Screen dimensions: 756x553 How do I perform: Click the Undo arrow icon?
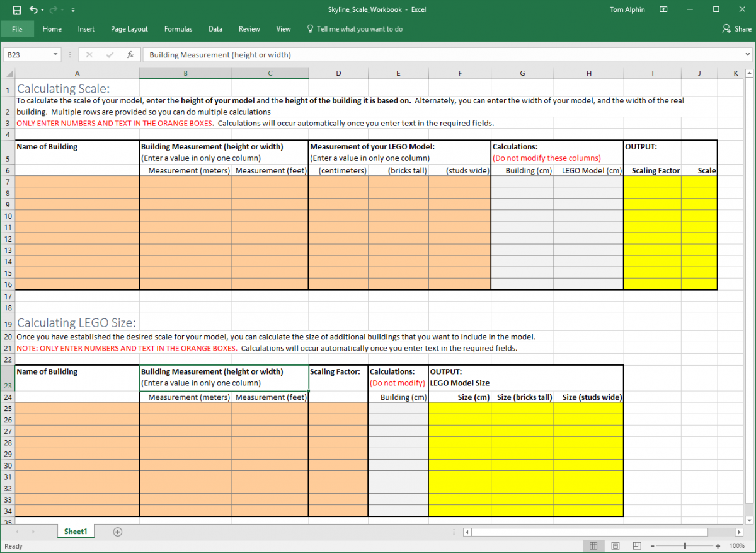32,9
